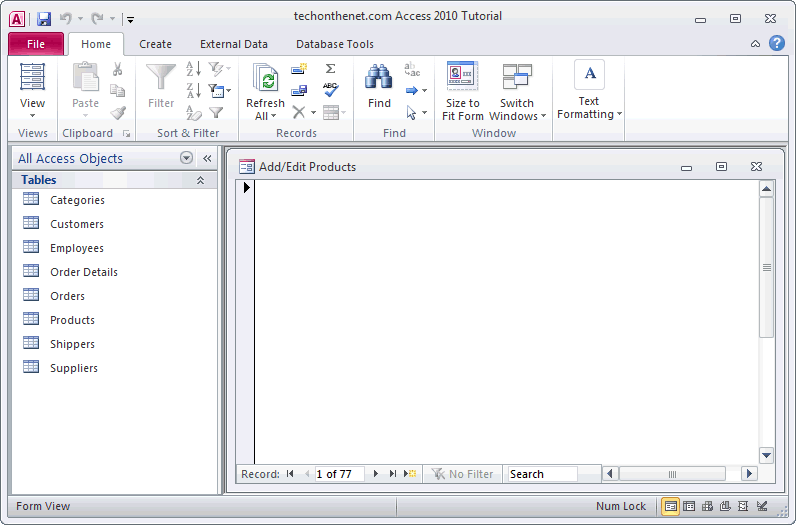Switch to the Create tab
This screenshot has height=525, width=796.
155,44
